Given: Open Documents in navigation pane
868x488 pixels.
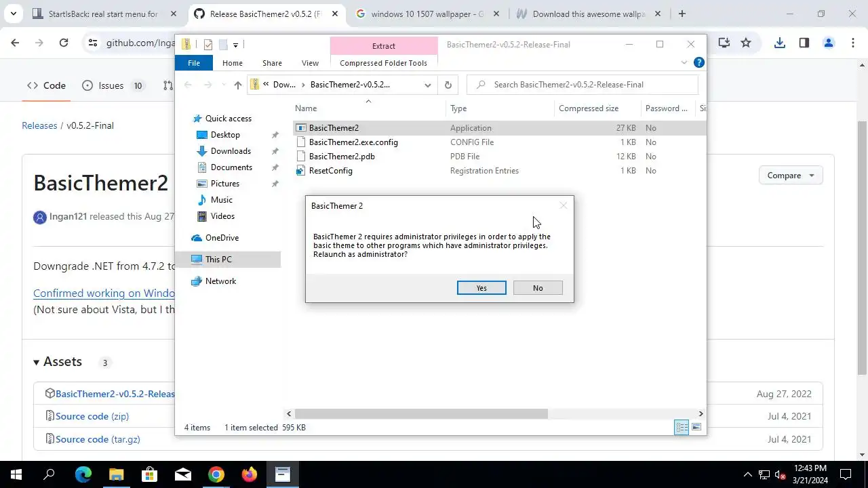Looking at the screenshot, I should [231, 167].
